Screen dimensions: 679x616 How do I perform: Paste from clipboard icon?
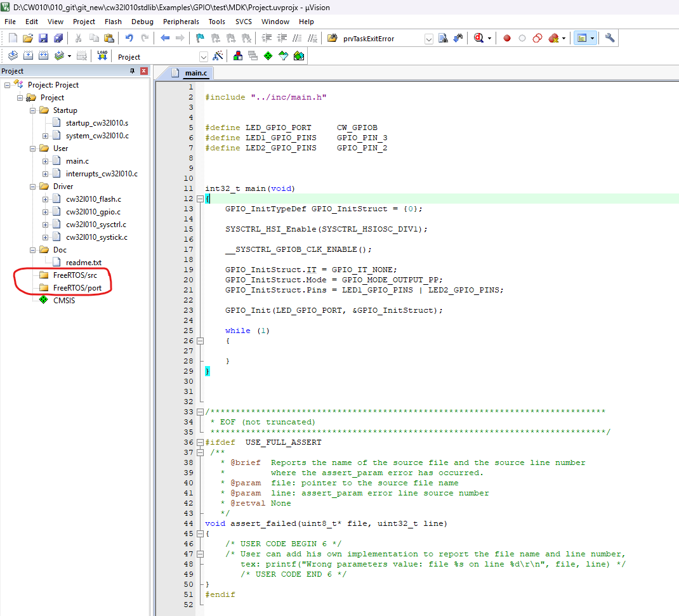[x=109, y=38]
